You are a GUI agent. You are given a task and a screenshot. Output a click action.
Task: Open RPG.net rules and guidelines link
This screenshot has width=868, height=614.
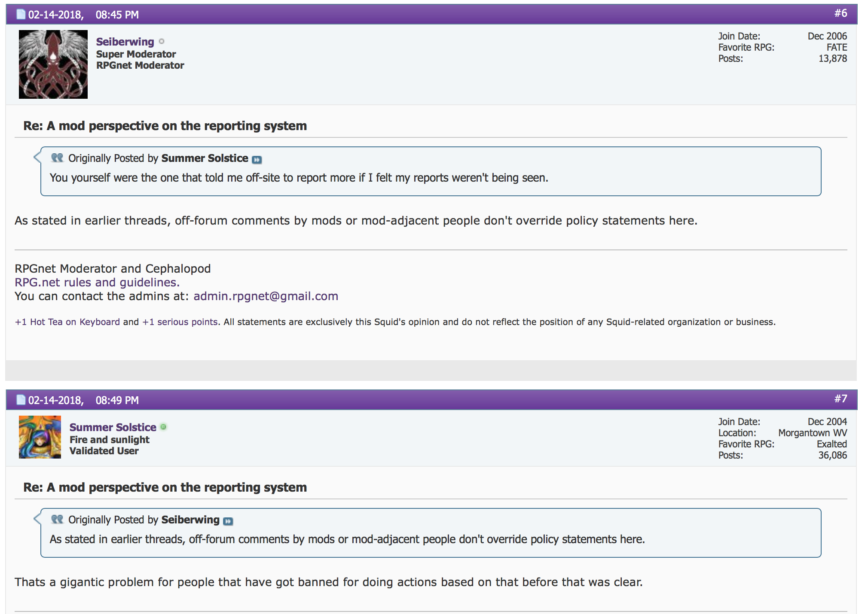(x=97, y=283)
